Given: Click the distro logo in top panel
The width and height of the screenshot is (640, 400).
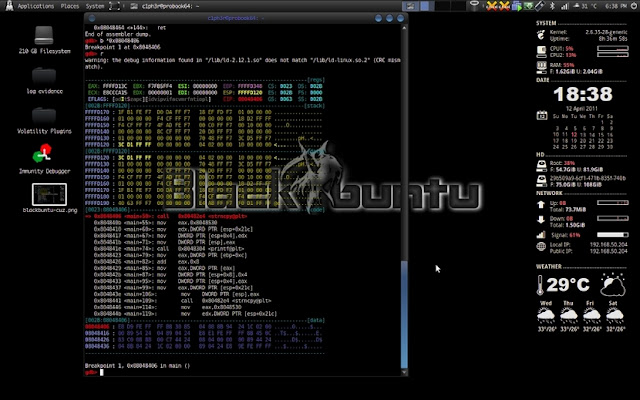Looking at the screenshot, I should pyautogui.click(x=9, y=6).
